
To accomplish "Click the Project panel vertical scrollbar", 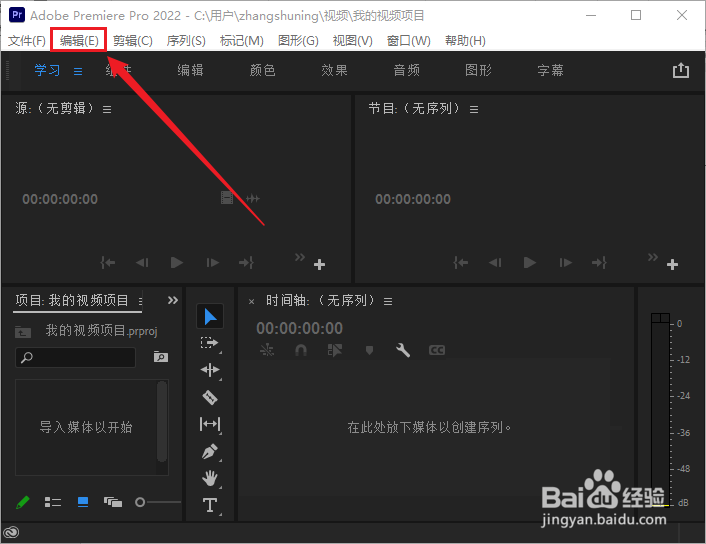I will pyautogui.click(x=162, y=422).
